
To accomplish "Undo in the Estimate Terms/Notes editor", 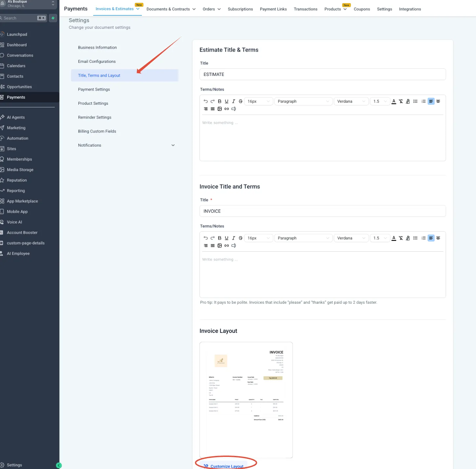I will coord(206,101).
